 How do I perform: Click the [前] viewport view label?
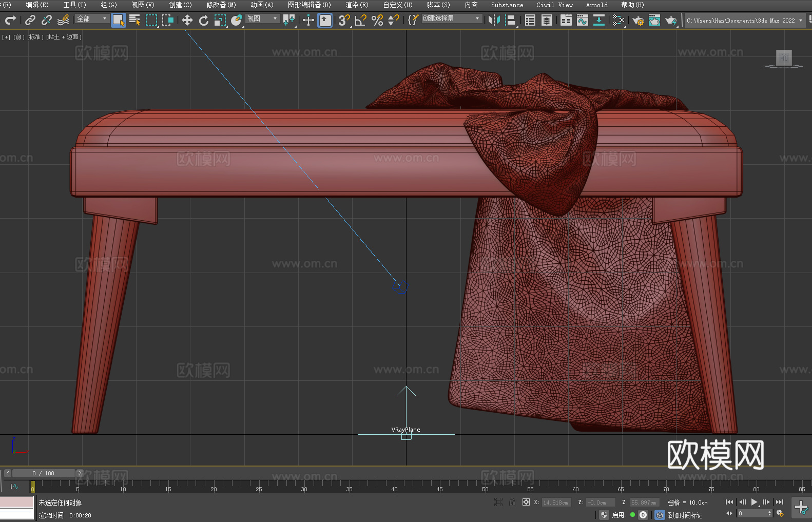19,37
